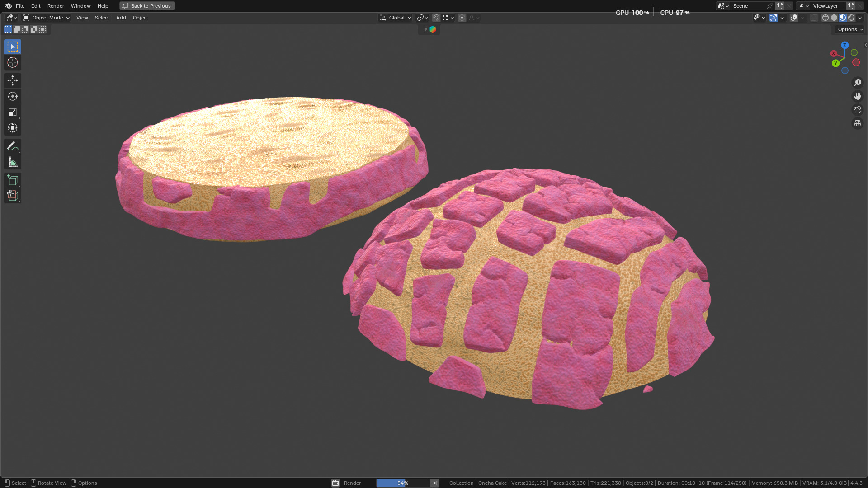The width and height of the screenshot is (868, 488).
Task: Create a new scene with copy icon
Action: pos(780,6)
